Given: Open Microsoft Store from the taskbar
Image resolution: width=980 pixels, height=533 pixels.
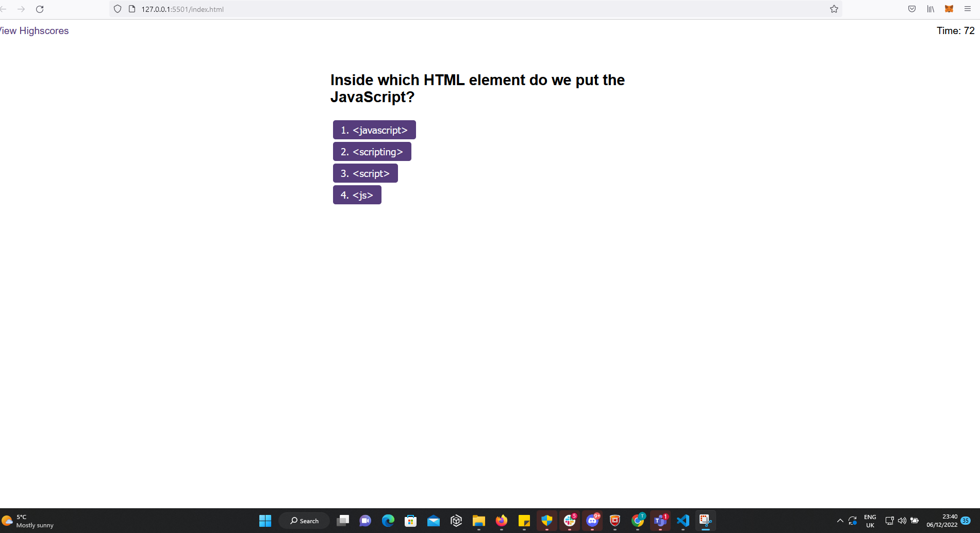Looking at the screenshot, I should 411,521.
